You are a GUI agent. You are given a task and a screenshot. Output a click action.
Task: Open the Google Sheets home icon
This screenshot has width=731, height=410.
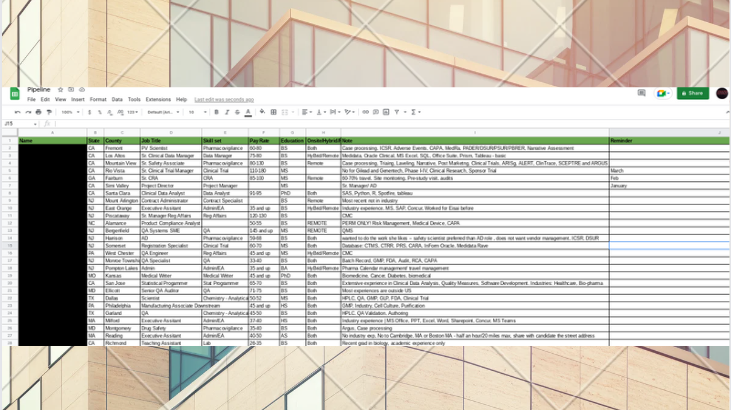[x=15, y=94]
